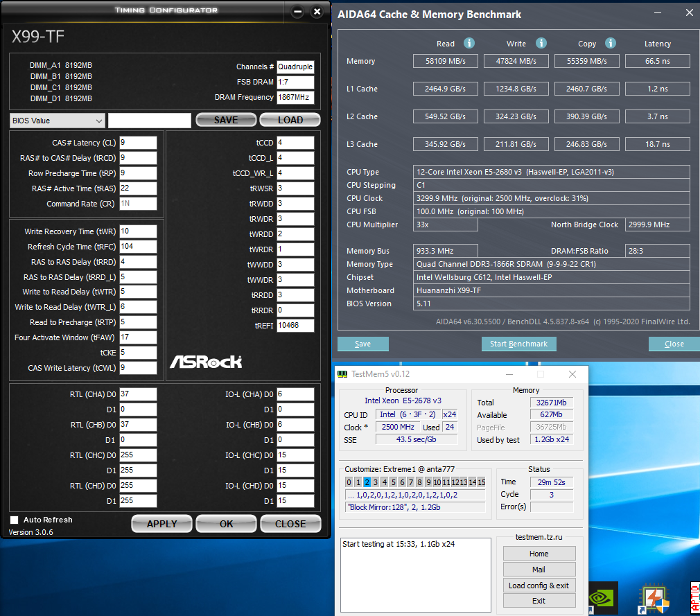This screenshot has width=700, height=616.
Task: Click the Copy info icon in AIDA64
Action: (611, 43)
